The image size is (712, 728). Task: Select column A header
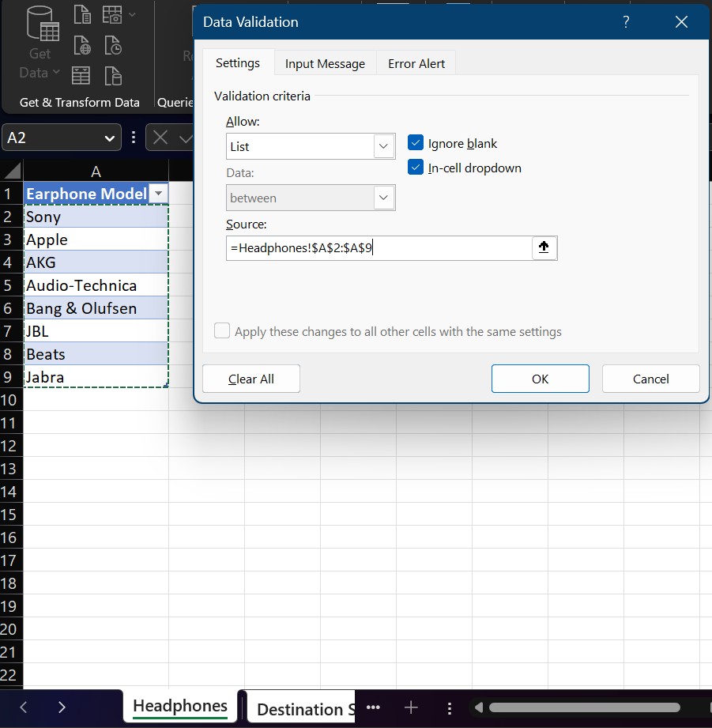tap(96, 172)
